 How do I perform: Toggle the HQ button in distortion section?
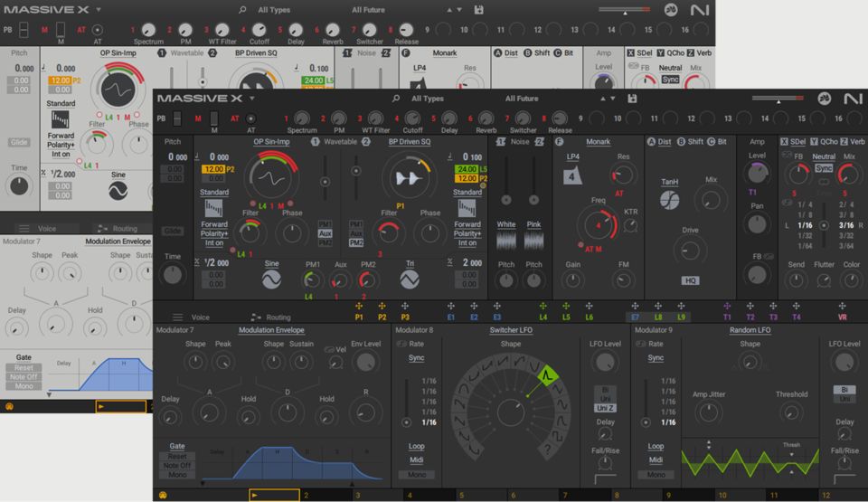pyautogui.click(x=690, y=280)
